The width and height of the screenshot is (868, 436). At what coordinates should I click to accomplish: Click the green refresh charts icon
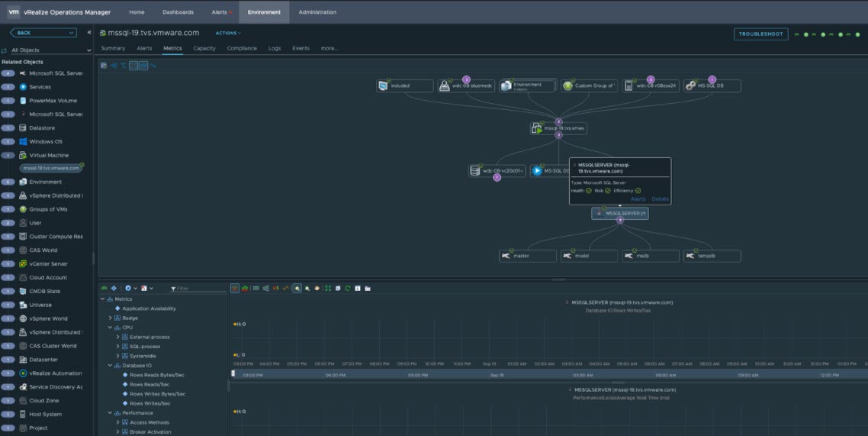pyautogui.click(x=348, y=289)
